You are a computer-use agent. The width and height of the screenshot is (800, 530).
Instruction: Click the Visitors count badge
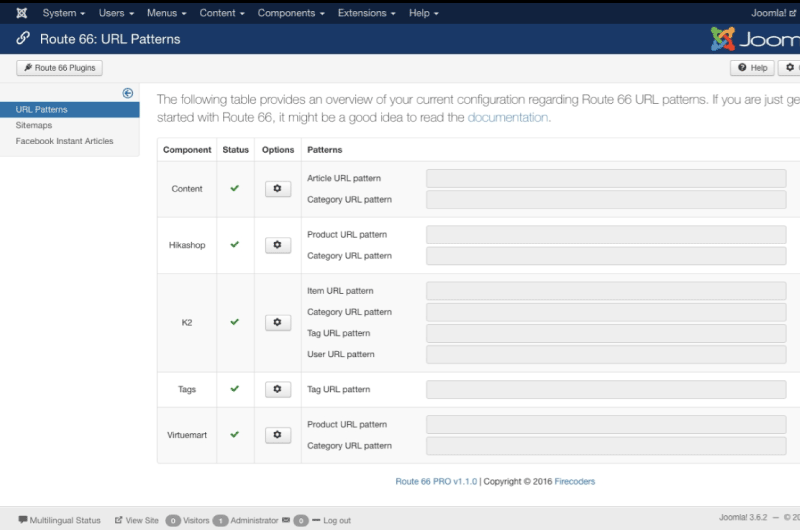(173, 521)
